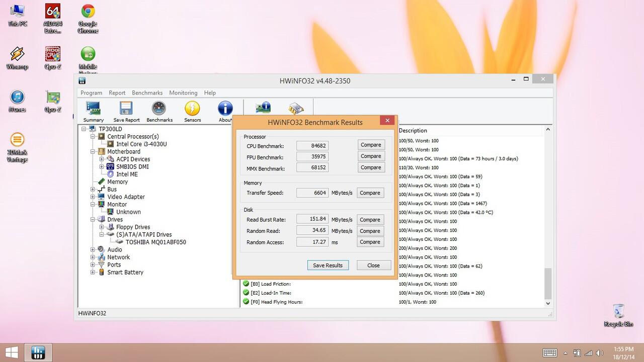Click Compare for CPU Benchmark
Image resolution: width=644 pixels, height=362 pixels.
tap(371, 145)
